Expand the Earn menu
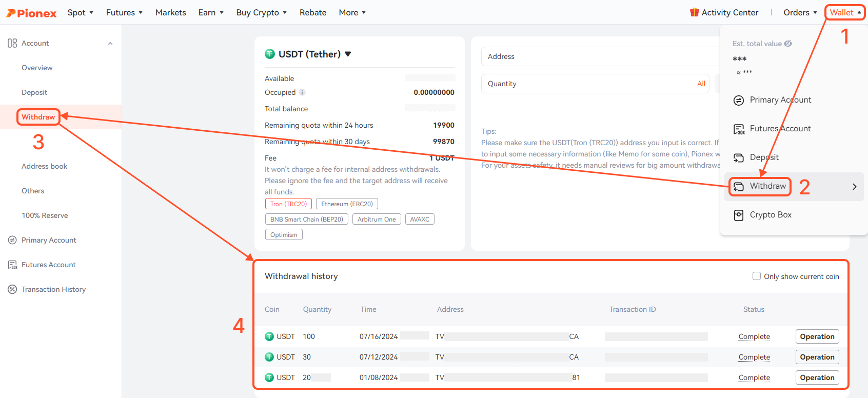The image size is (868, 398). tap(211, 12)
